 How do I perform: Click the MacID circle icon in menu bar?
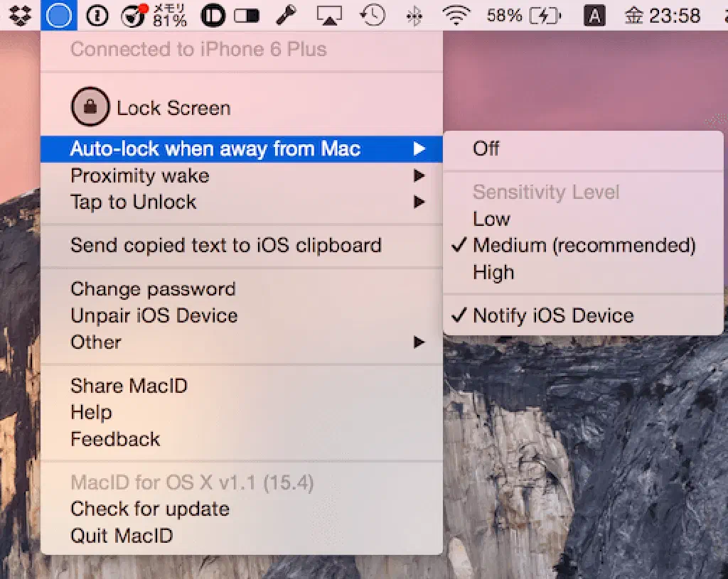tap(58, 14)
